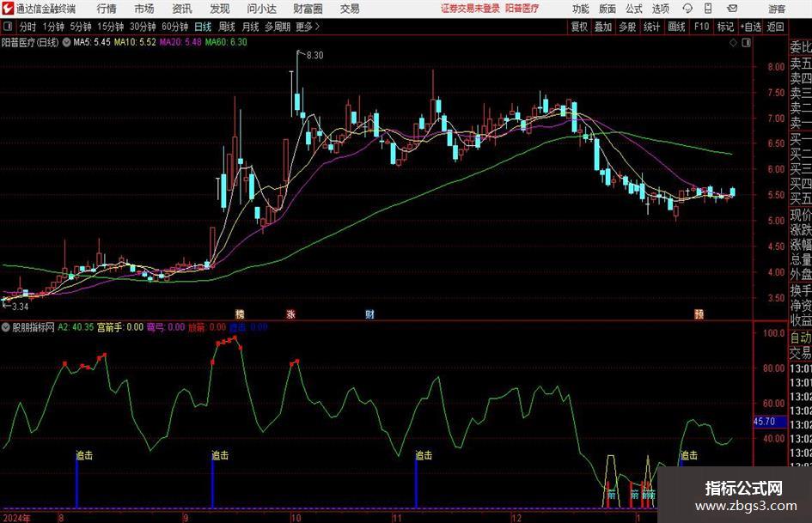This screenshot has width=812, height=523.
Task: Click the 返回 back button
Action: point(775,27)
